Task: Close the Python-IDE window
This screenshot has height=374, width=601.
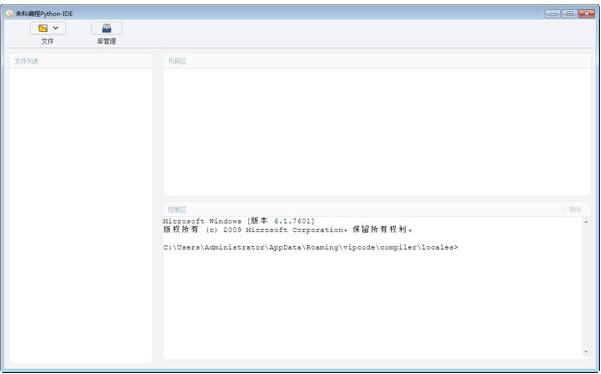Action: (x=586, y=14)
